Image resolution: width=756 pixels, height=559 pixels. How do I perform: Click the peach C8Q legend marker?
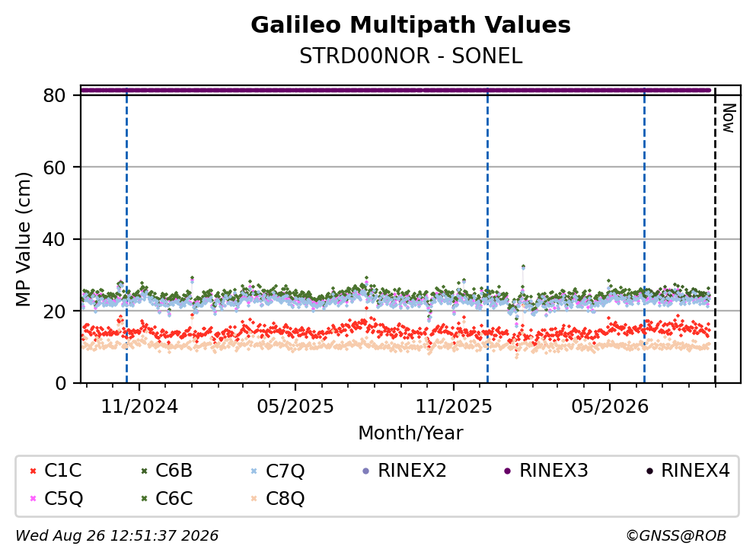point(254,499)
